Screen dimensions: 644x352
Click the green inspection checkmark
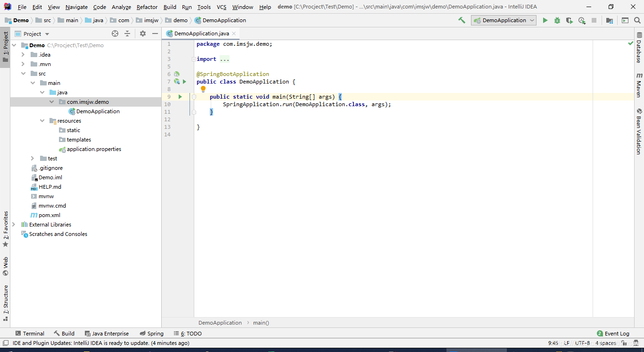[631, 43]
